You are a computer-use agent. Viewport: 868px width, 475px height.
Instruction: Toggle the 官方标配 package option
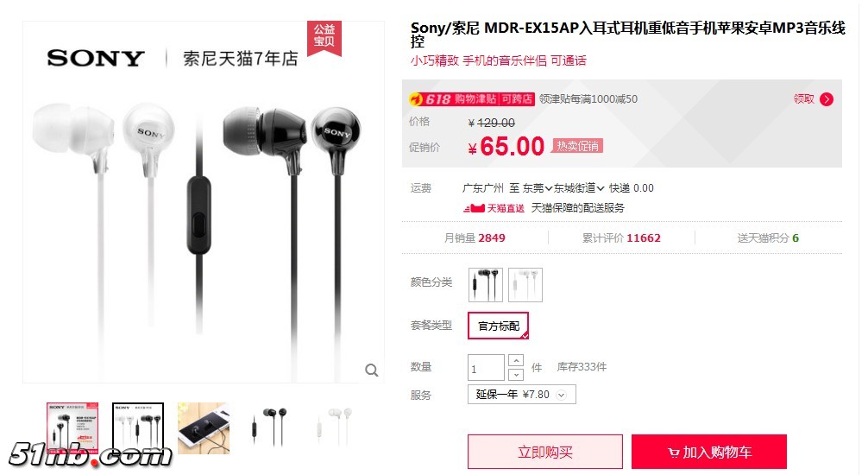pyautogui.click(x=498, y=326)
